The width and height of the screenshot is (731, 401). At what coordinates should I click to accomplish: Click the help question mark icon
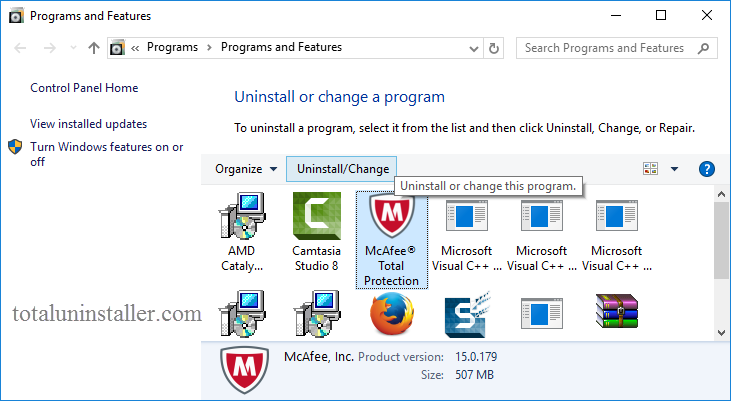pyautogui.click(x=707, y=169)
